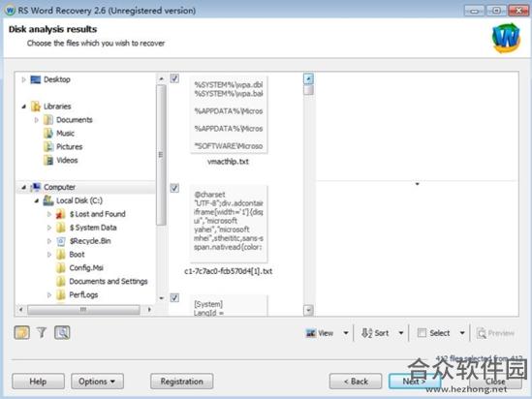Screen dimensions: 532x399
Task: Click the Boot folder icon
Action: pos(61,255)
